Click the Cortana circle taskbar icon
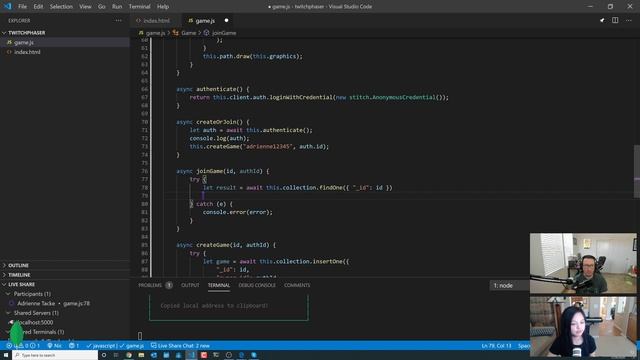 [x=104, y=355]
